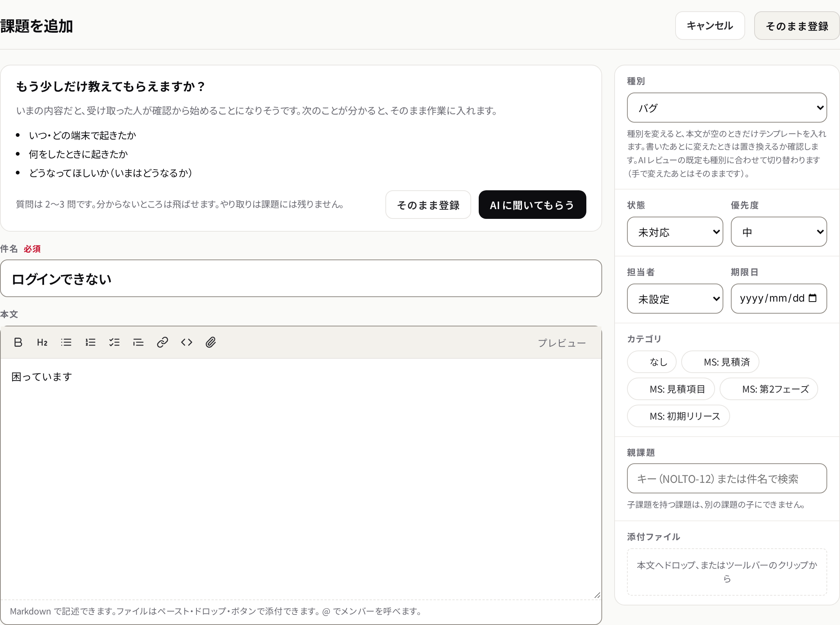
Task: Click the Markdown で記述できます hint text
Action: pos(216,611)
